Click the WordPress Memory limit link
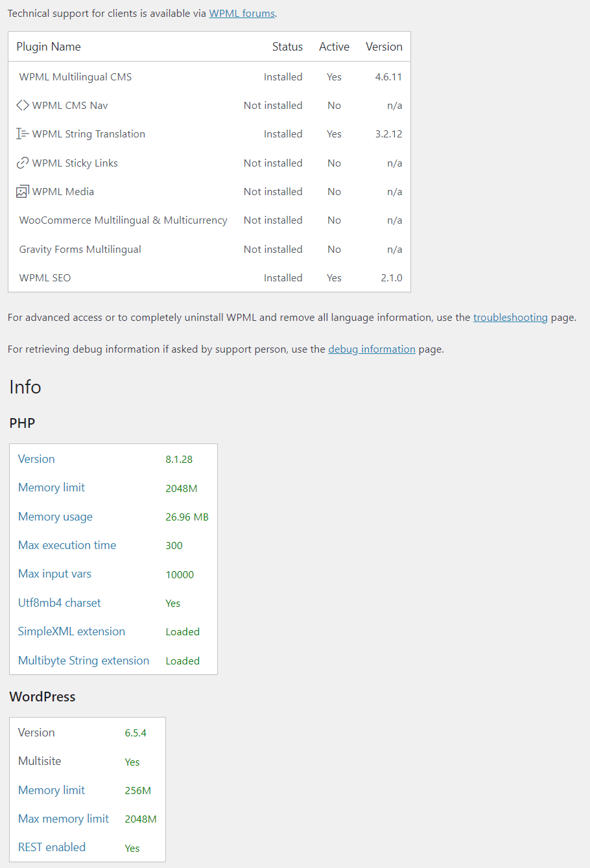Viewport: 590px width, 868px height. point(51,790)
